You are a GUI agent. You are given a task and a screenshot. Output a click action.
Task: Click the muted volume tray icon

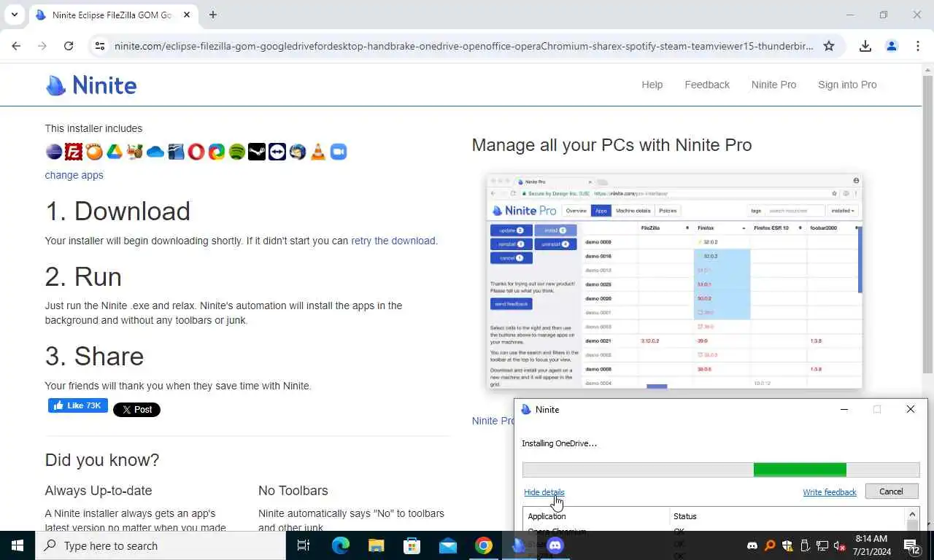[x=840, y=545]
